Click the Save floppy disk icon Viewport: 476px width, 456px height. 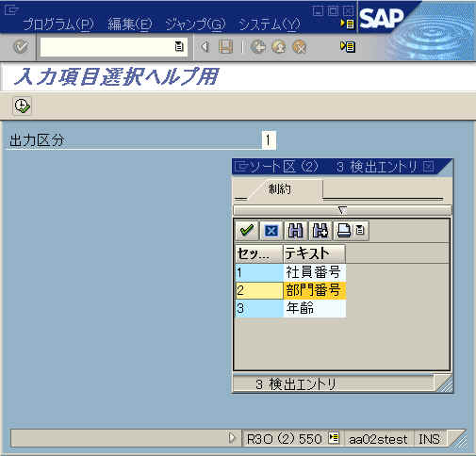(225, 47)
